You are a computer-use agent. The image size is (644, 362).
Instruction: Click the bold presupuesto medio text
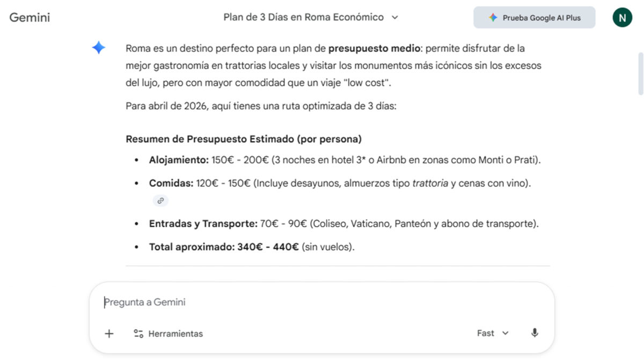pos(375,48)
